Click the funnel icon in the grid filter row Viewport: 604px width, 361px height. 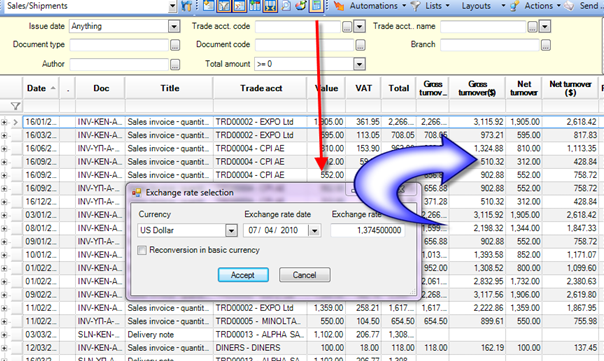coord(15,106)
